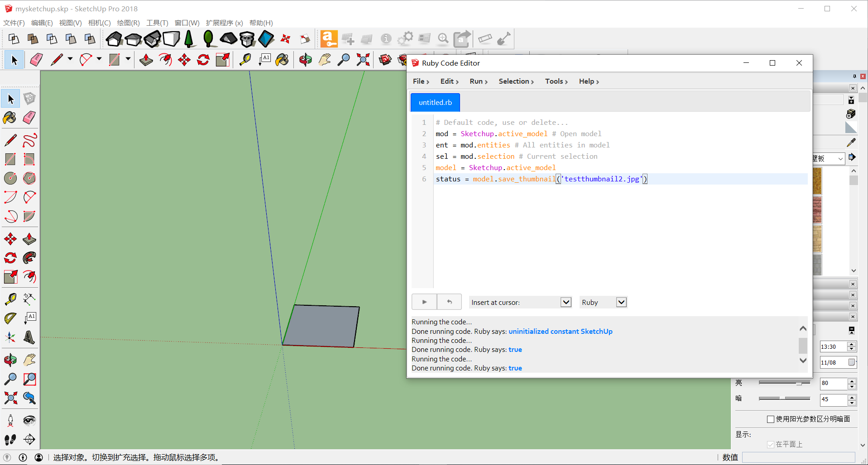Activate the Look Around eye tool

point(29,421)
